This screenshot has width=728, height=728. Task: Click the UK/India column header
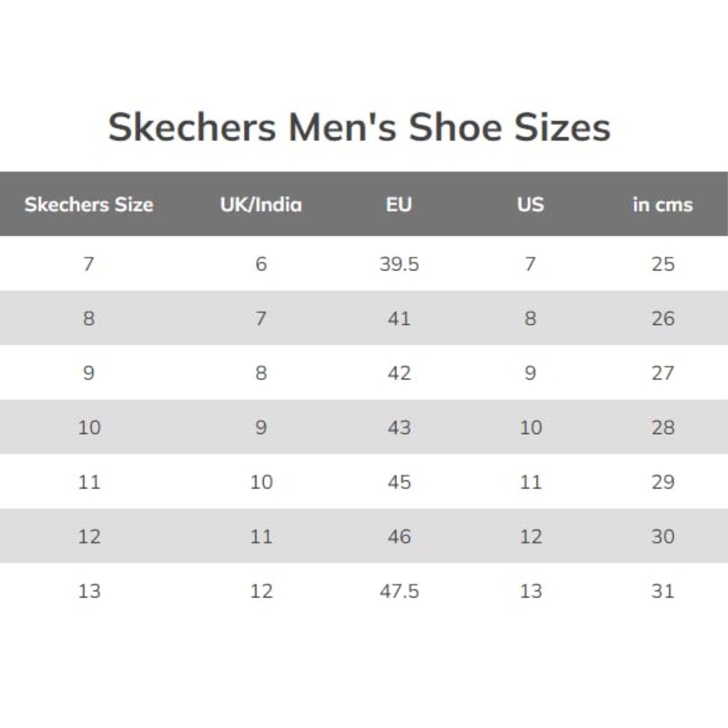pos(261,205)
